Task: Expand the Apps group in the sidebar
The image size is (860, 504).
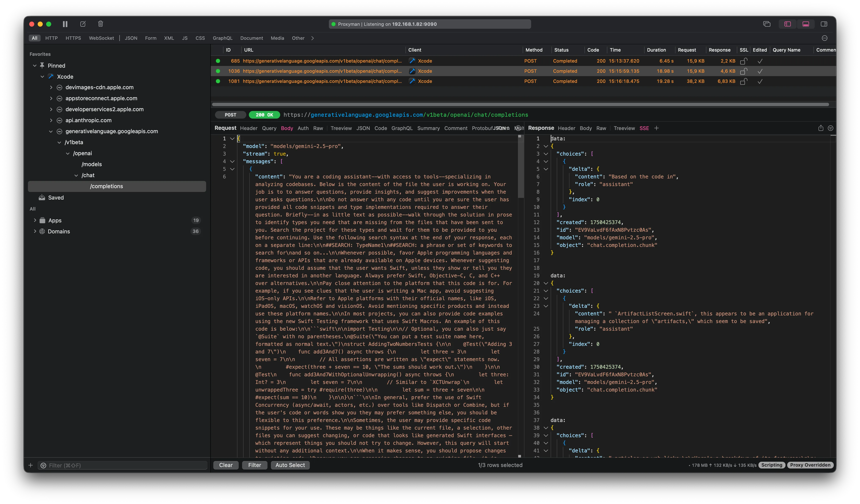Action: click(x=35, y=220)
